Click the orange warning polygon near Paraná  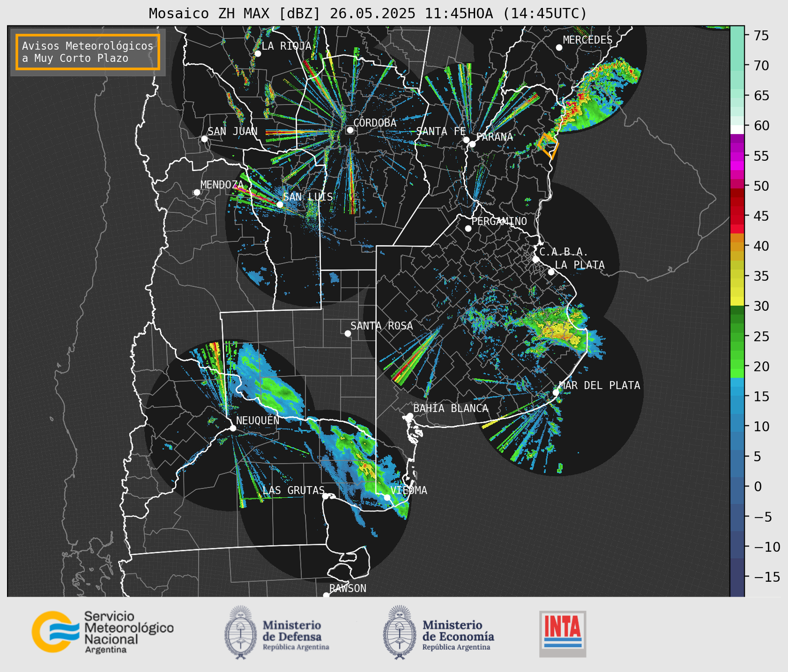tap(548, 145)
